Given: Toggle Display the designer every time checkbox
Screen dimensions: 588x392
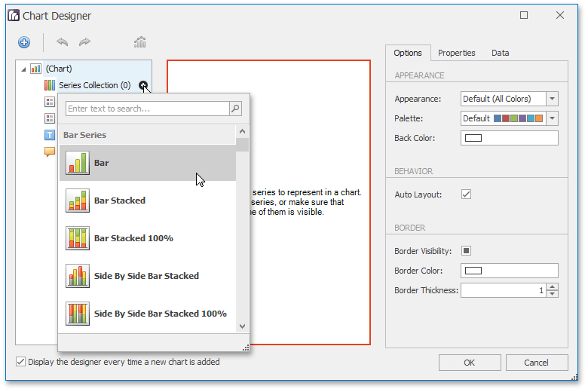Looking at the screenshot, I should point(20,362).
